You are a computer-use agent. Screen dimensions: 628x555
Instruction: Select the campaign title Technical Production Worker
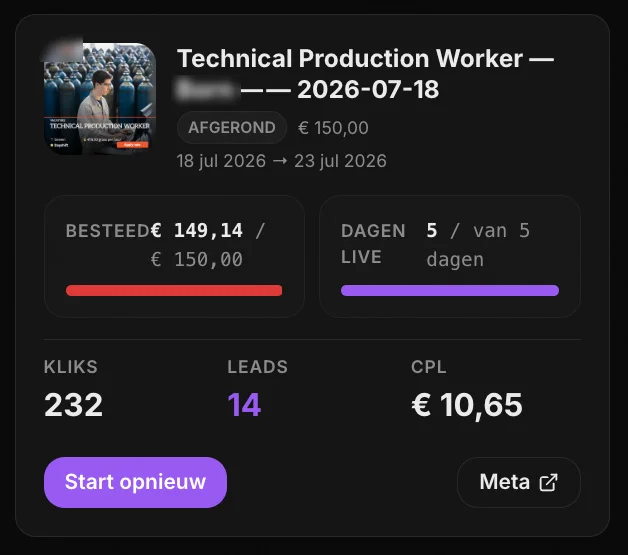click(350, 58)
